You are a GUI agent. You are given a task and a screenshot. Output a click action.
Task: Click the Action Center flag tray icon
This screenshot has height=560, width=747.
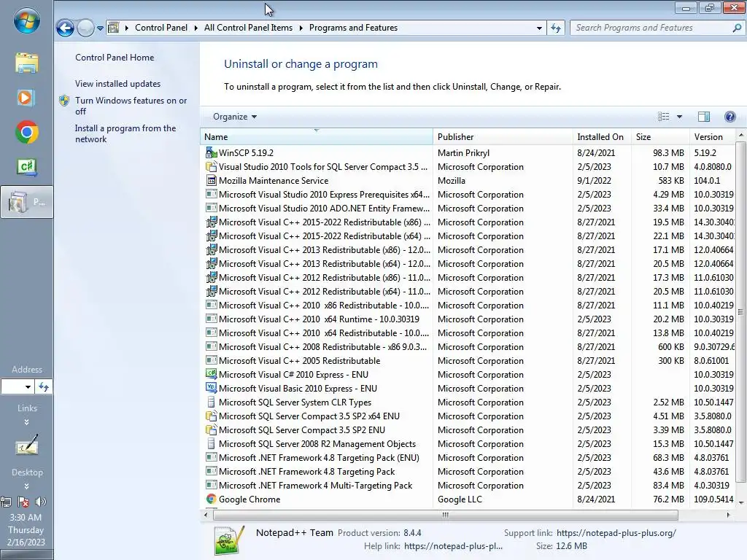(23, 502)
